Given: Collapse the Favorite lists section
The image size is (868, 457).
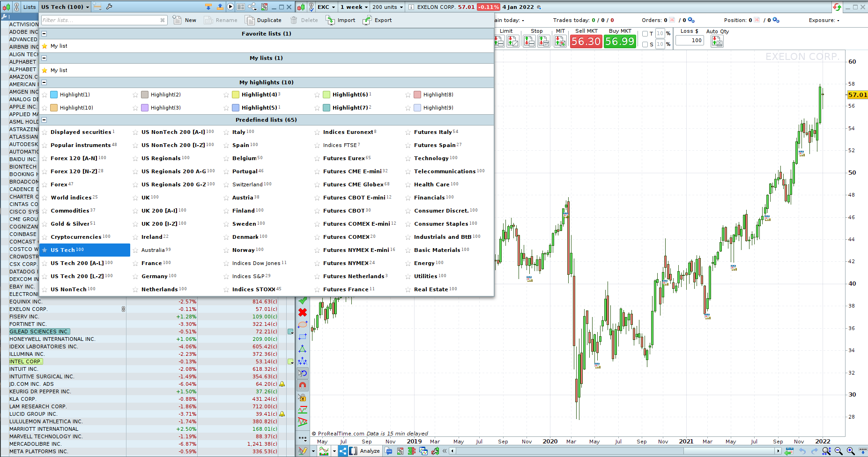Looking at the screenshot, I should (x=44, y=34).
